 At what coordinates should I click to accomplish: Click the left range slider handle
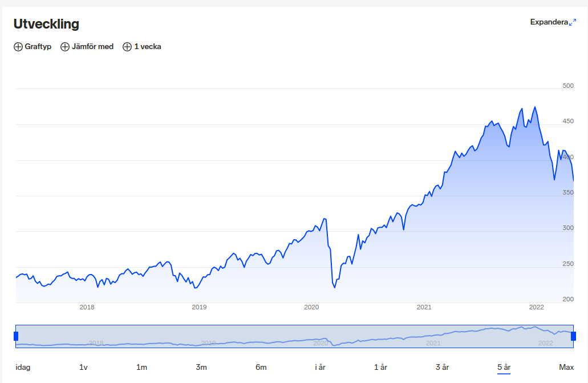[16, 336]
